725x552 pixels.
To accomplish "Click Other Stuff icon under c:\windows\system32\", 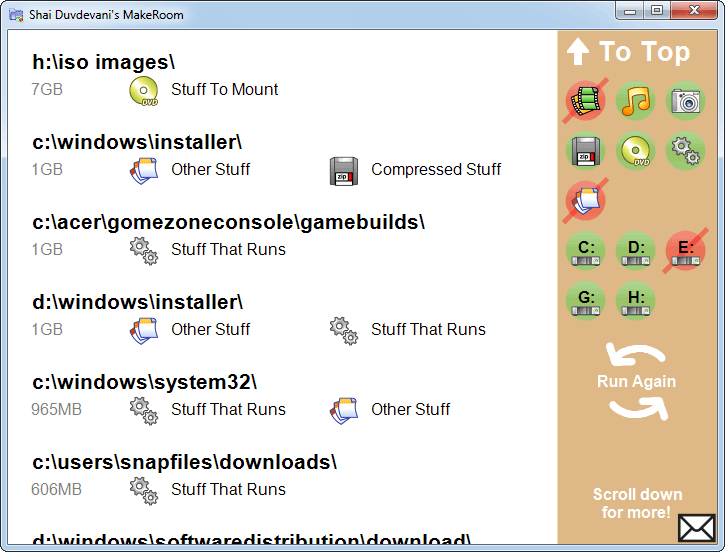I will [344, 411].
